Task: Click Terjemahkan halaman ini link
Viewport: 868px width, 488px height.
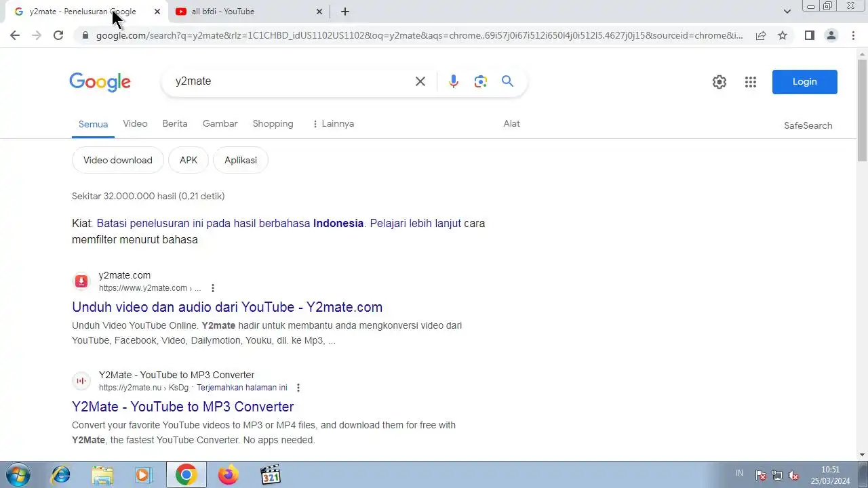Action: [242, 388]
